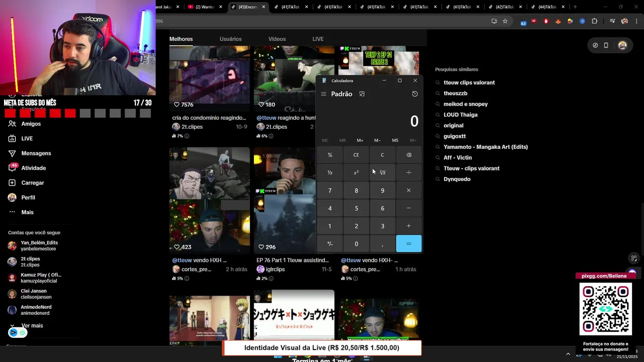Click the reciprocal 1/x key
Viewport: 644px width, 362px height.
[x=330, y=172]
